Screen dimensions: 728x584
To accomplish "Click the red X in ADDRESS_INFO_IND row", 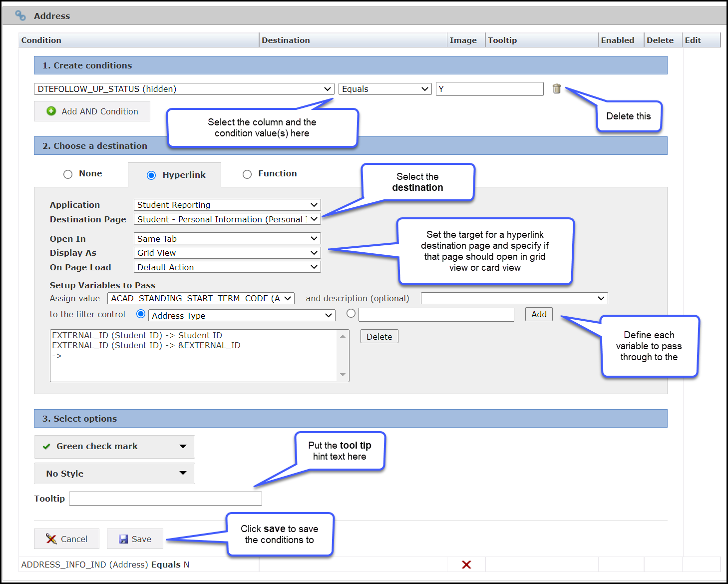I will tap(466, 565).
